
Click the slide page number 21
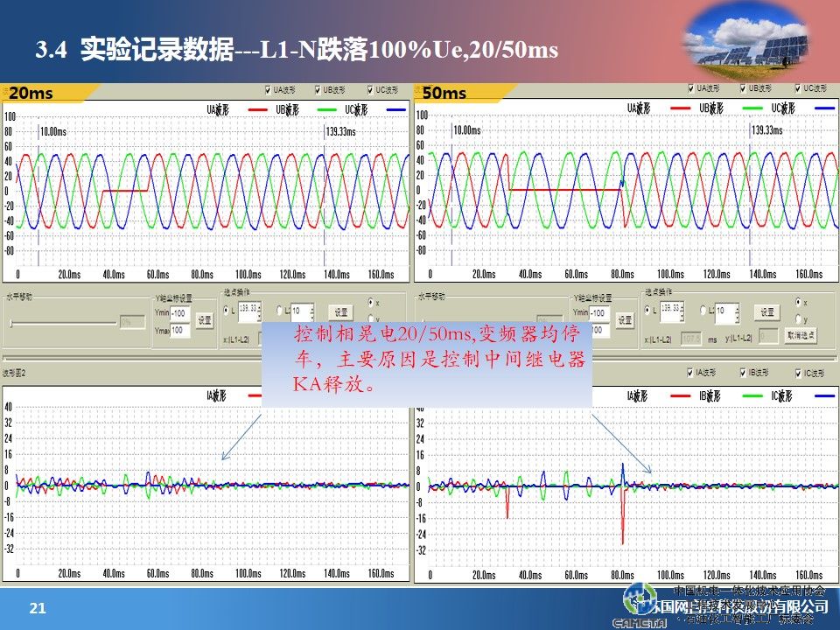(38, 608)
